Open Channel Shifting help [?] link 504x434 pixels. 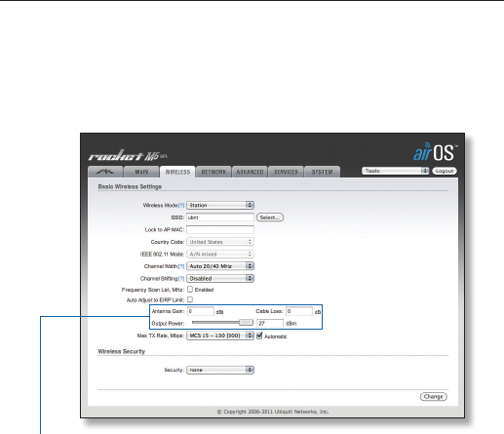click(181, 279)
